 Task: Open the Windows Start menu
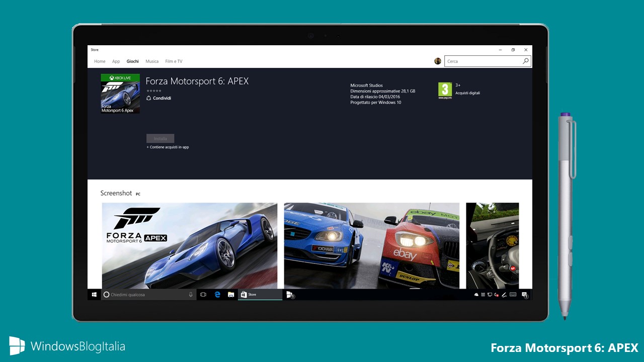[94, 295]
